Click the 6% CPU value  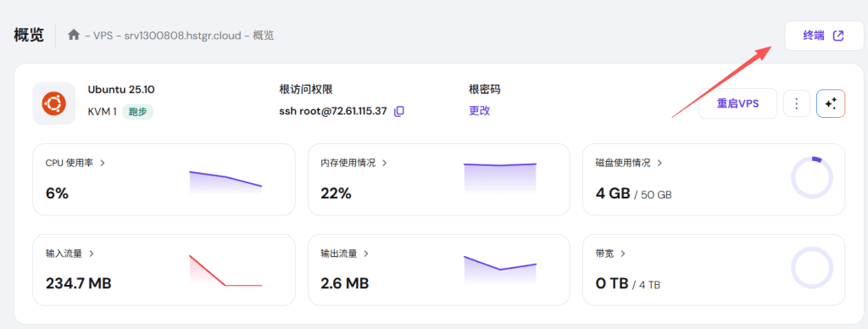(57, 193)
